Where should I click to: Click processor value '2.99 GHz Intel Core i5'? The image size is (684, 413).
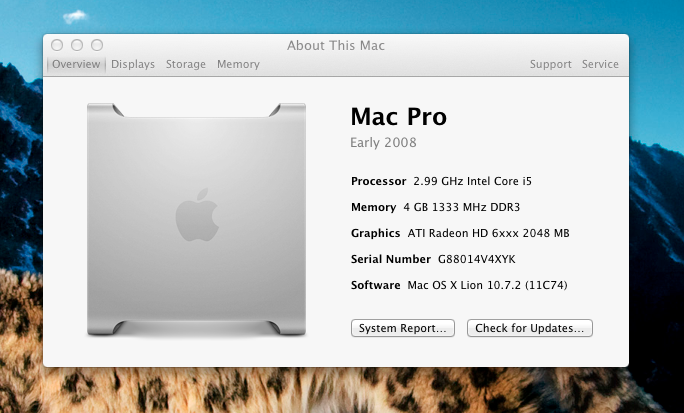(x=472, y=181)
